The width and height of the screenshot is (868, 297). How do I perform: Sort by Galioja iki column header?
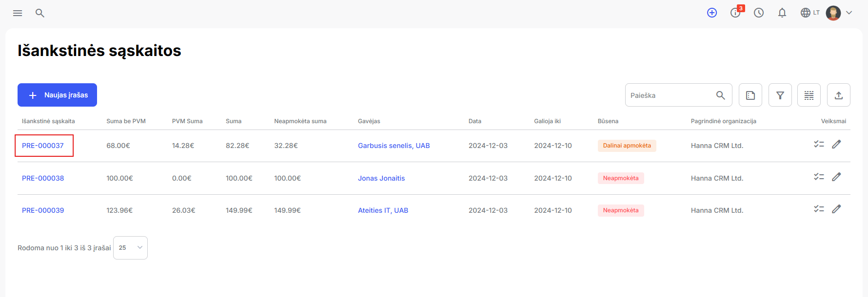click(x=547, y=121)
